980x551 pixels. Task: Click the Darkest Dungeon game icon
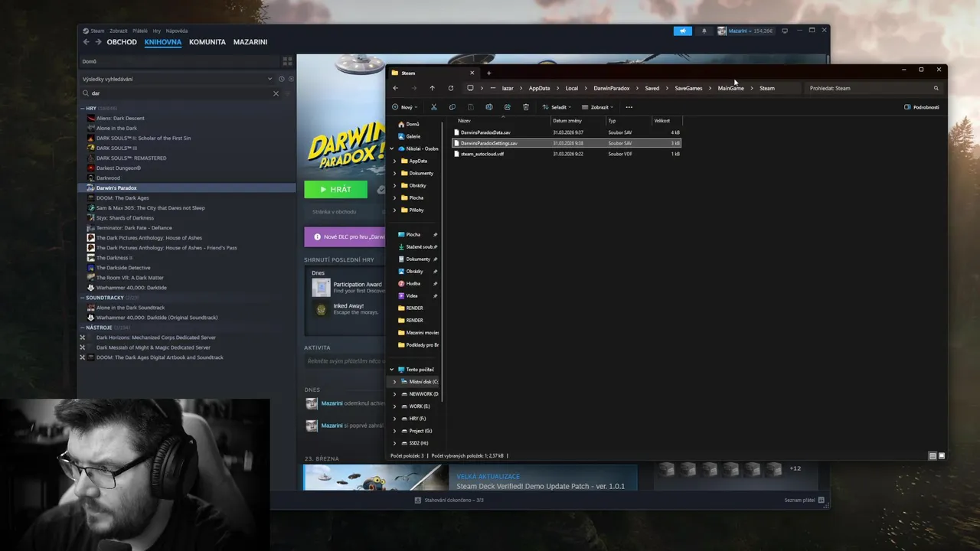[x=91, y=168]
